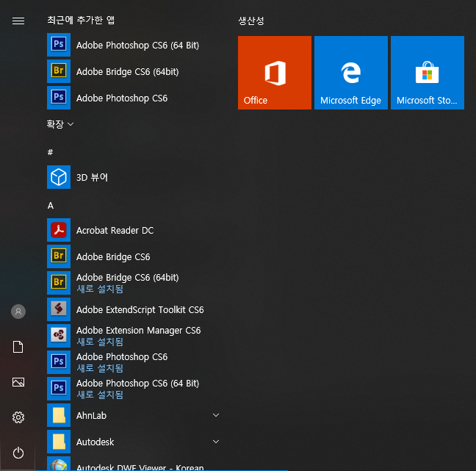Click '새로 설치됨' under Adobe Extension Manager CS6
Viewport: 476px width, 471px height.
point(100,342)
